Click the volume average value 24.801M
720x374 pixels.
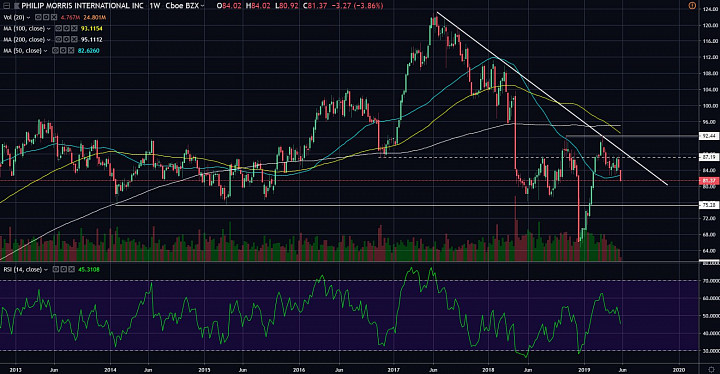pyautogui.click(x=94, y=17)
